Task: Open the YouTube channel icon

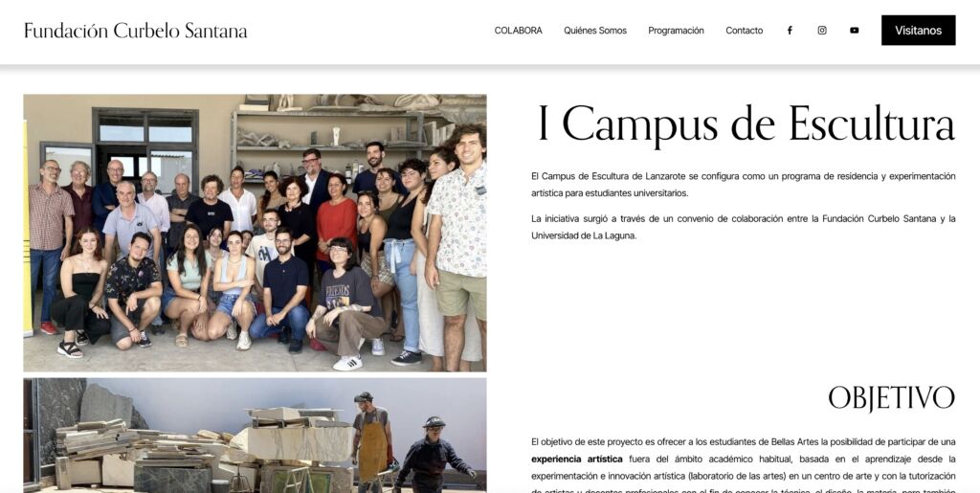Action: 855,30
